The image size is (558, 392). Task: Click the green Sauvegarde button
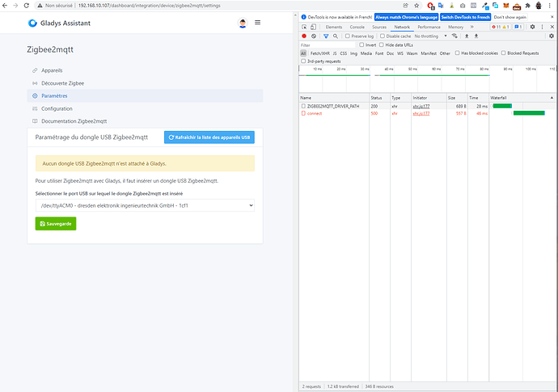[x=56, y=224]
